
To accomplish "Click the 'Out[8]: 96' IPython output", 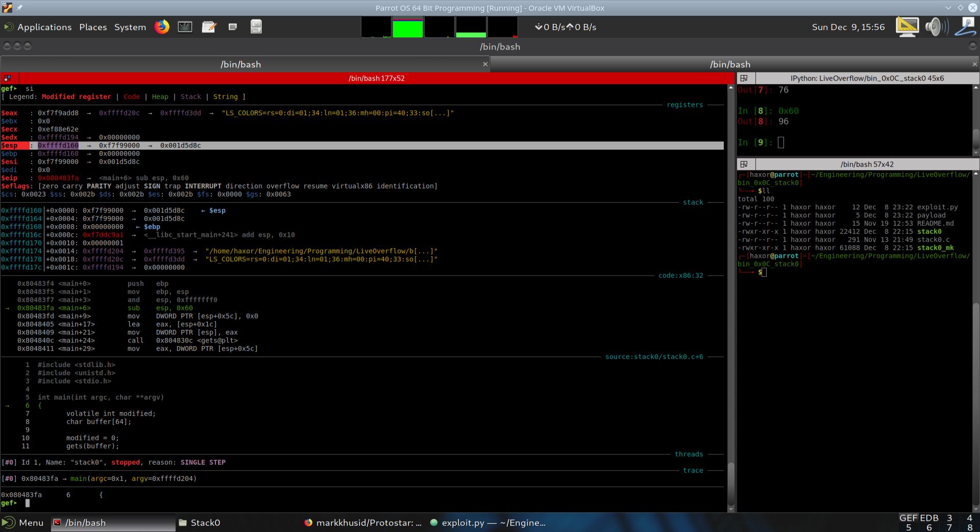I will point(763,122).
